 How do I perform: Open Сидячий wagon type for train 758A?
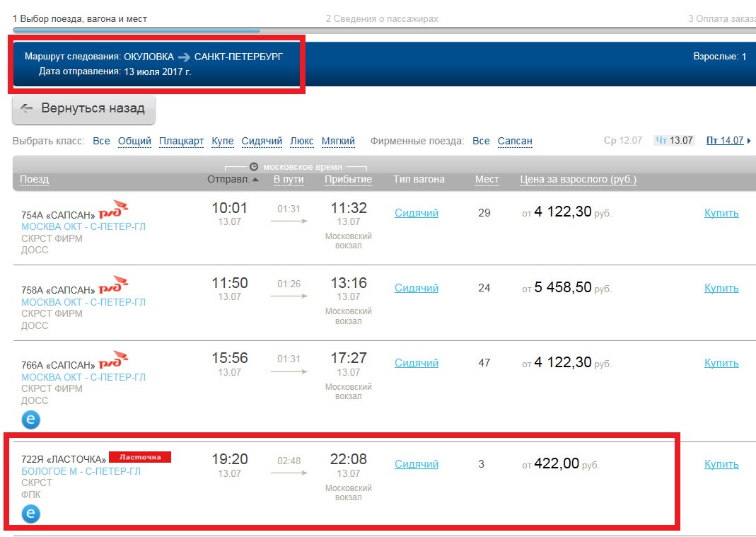(417, 288)
